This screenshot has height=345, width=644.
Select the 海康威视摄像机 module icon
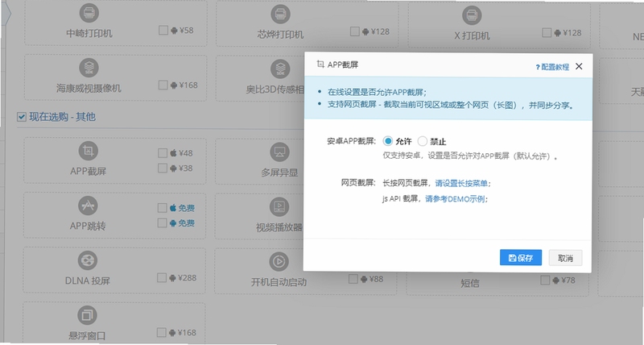(89, 68)
